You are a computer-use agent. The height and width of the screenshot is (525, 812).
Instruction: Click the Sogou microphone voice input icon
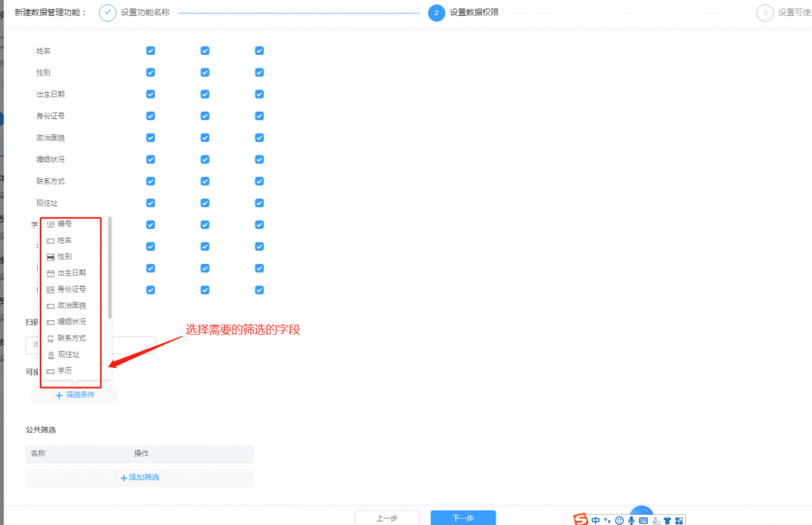[631, 519]
